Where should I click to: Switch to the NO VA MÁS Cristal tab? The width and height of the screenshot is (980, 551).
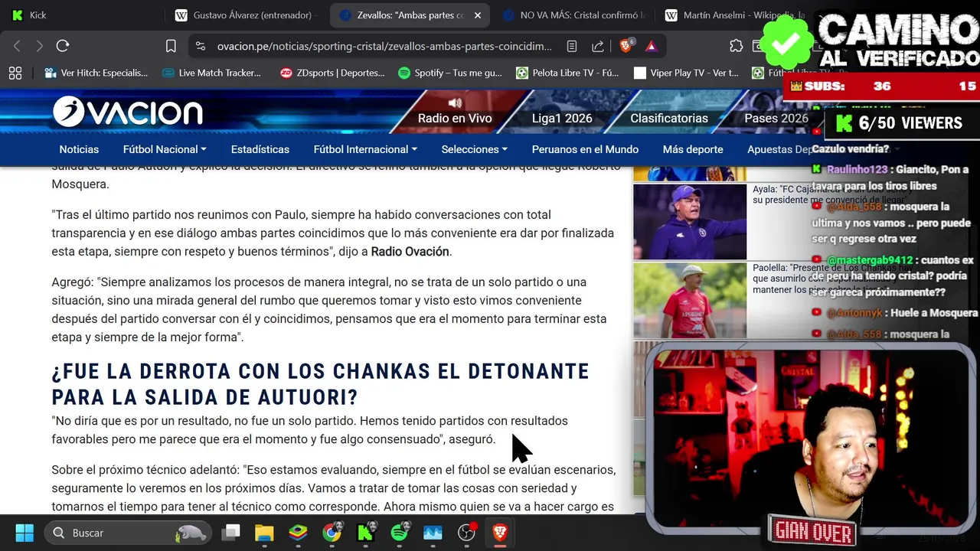tap(574, 15)
